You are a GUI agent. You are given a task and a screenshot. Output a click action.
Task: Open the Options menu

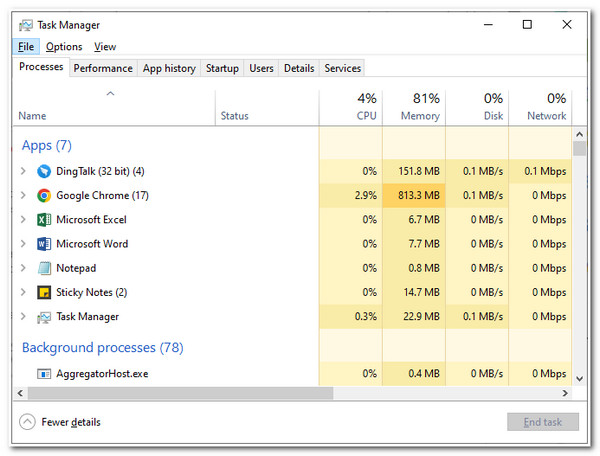[64, 47]
